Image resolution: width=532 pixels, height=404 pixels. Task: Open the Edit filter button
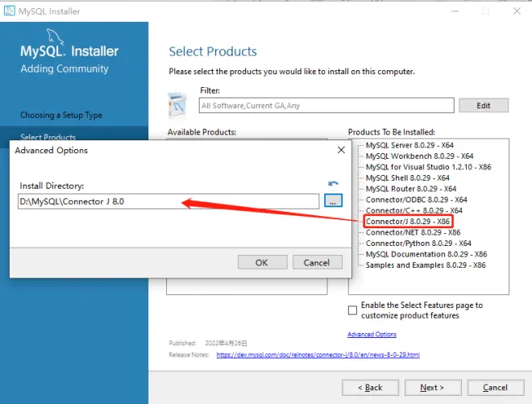[484, 106]
